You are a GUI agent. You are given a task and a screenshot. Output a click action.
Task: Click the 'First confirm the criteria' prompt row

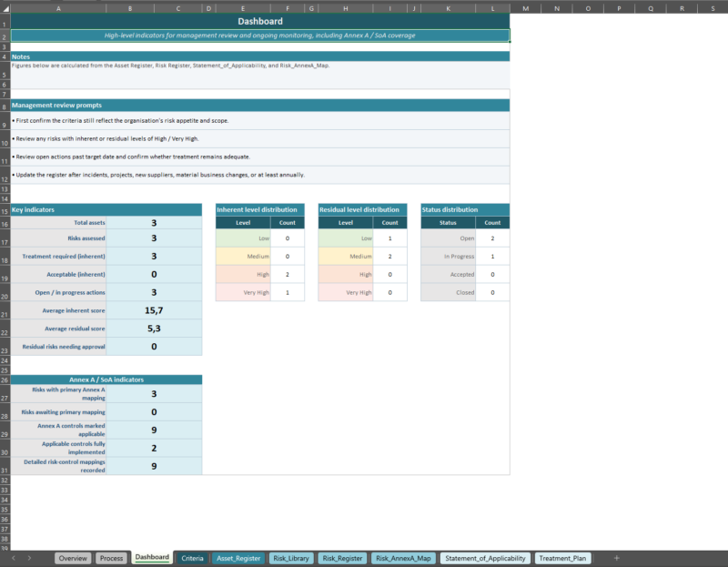[x=260, y=121]
